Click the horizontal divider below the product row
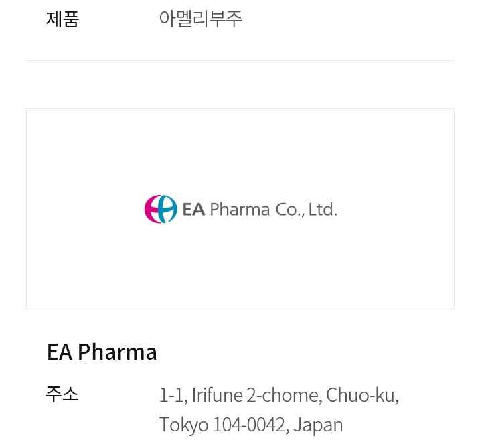Image resolution: width=482 pixels, height=448 pixels. [240, 61]
